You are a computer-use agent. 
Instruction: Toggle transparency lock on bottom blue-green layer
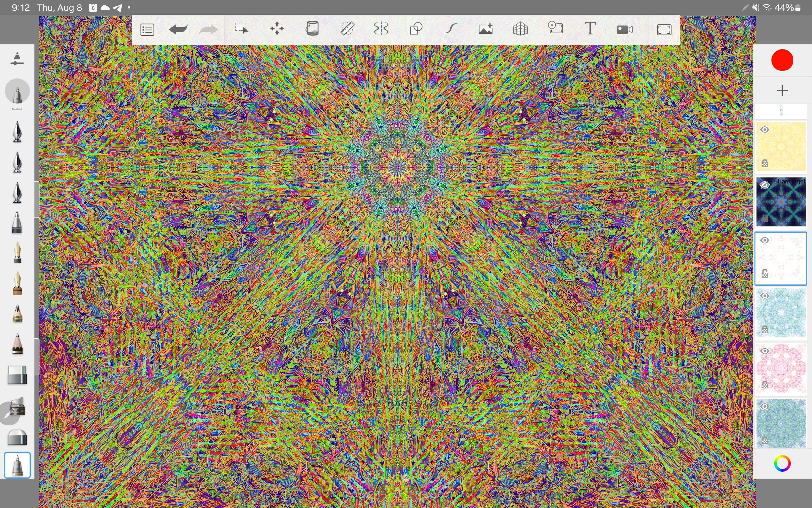[x=765, y=440]
